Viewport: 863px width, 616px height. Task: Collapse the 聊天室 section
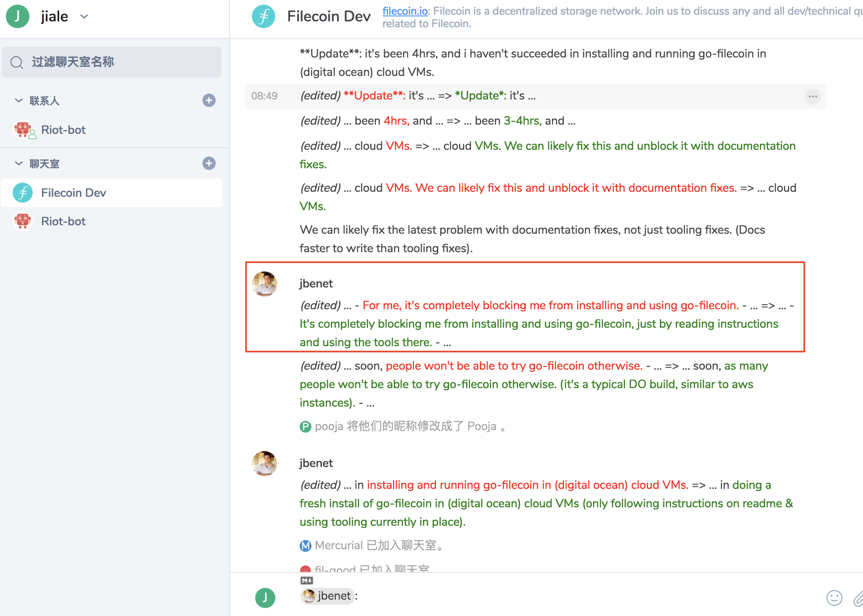click(18, 163)
